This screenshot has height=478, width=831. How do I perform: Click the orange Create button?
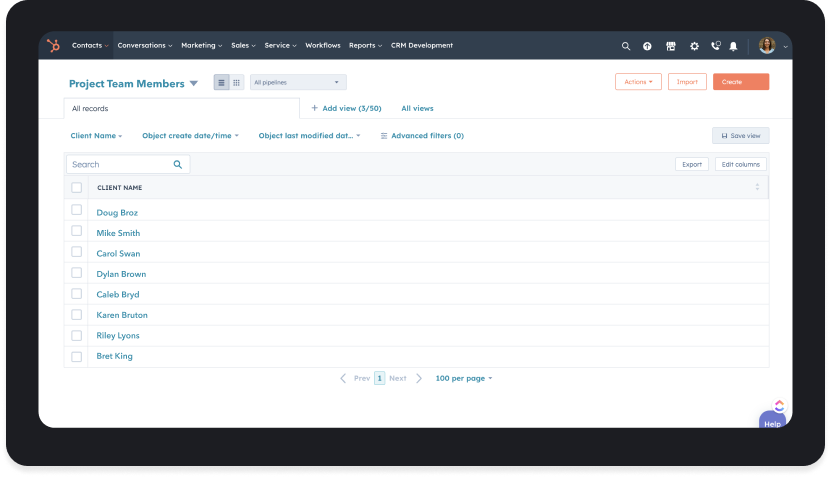[x=740, y=82]
